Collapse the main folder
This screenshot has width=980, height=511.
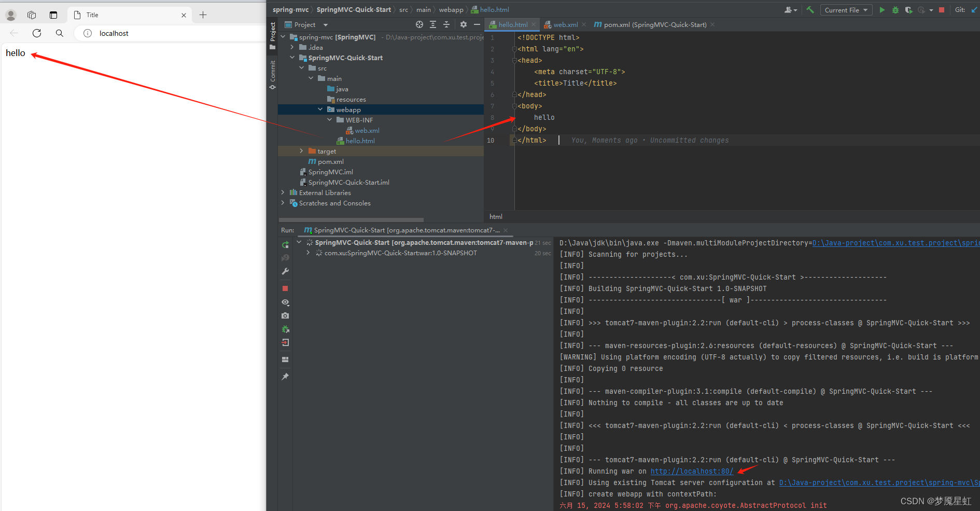(311, 78)
